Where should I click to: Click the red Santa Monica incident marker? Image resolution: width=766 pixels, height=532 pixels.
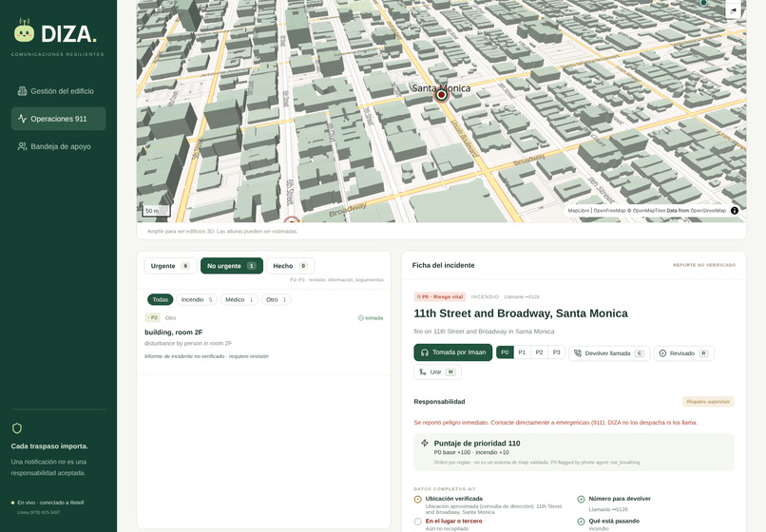441,95
